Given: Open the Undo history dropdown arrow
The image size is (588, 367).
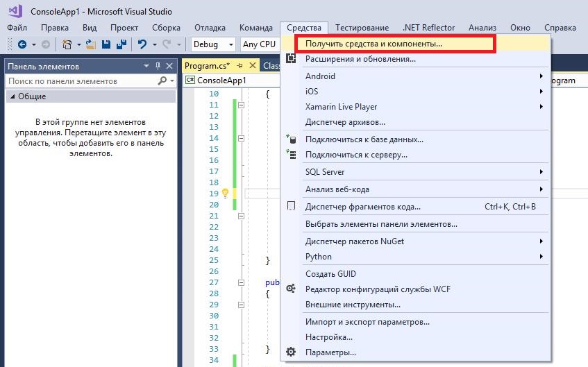Looking at the screenshot, I should 155,45.
